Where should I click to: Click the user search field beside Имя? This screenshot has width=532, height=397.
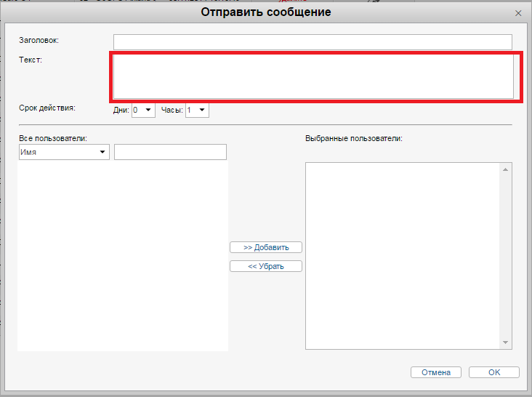tap(170, 152)
